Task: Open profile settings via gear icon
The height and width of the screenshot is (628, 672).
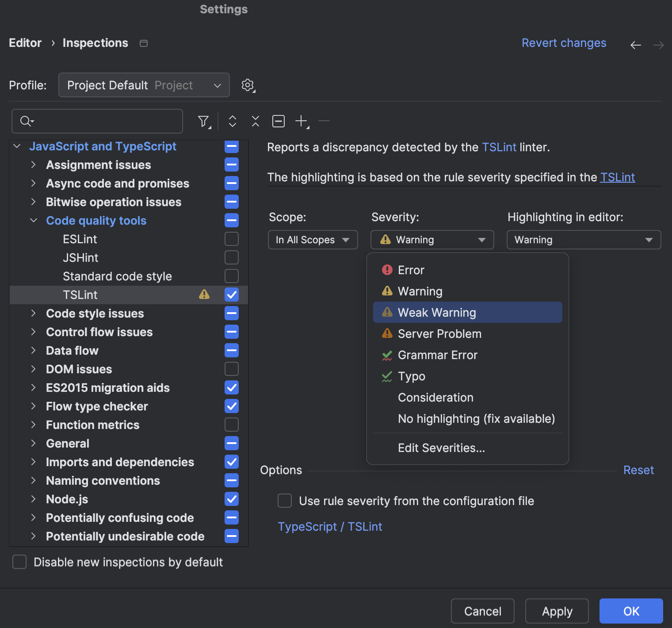Action: tap(248, 85)
